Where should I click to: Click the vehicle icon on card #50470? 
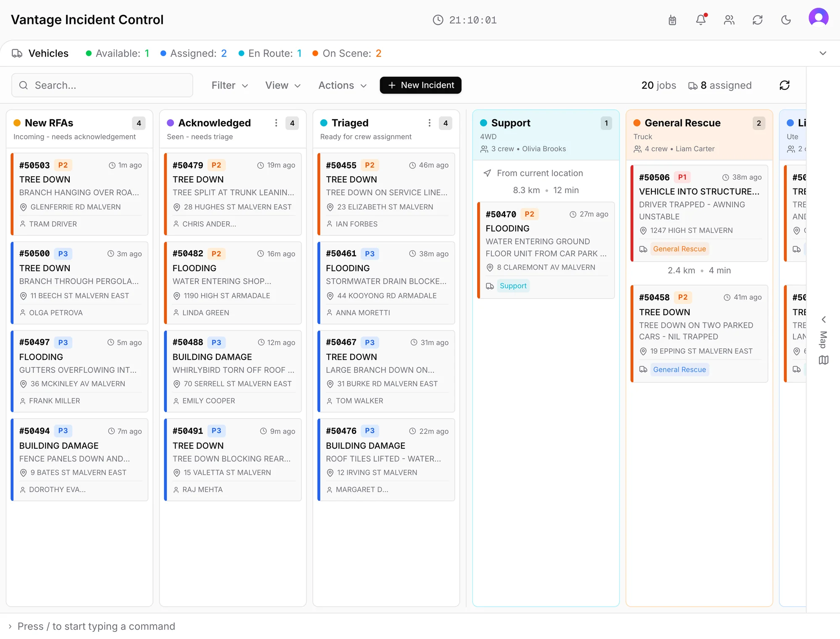point(490,286)
